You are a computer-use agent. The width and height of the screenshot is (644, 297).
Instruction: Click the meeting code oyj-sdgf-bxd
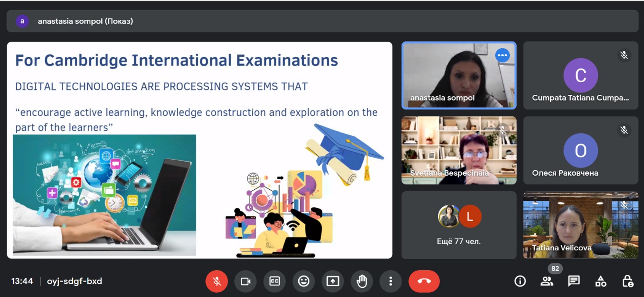(75, 281)
